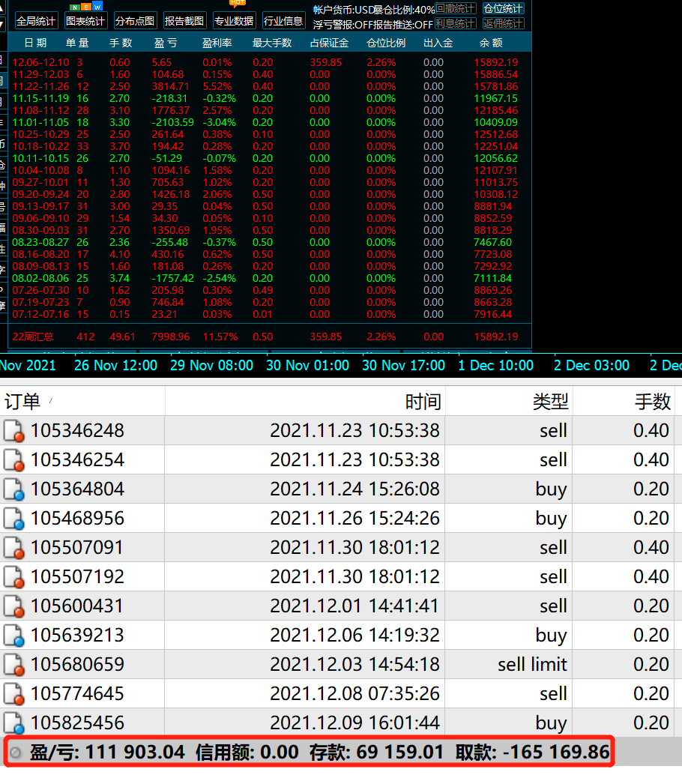Click the sell order icon for 105507091
This screenshot has height=784, width=682.
click(13, 547)
